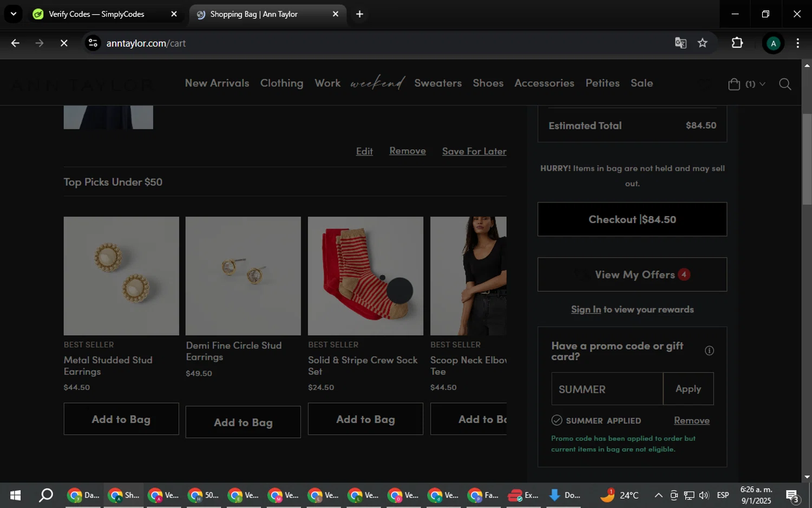
Task: Open Scoop Neck Elbow Tee model thumbnail
Action: (469, 276)
